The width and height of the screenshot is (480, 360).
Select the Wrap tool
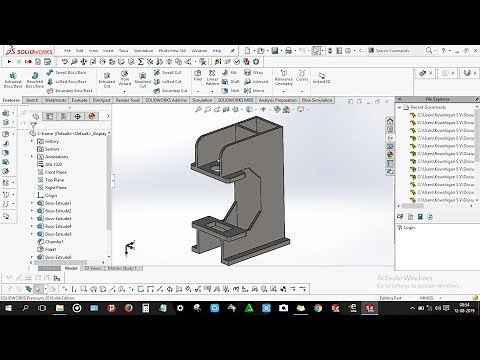[x=253, y=72]
